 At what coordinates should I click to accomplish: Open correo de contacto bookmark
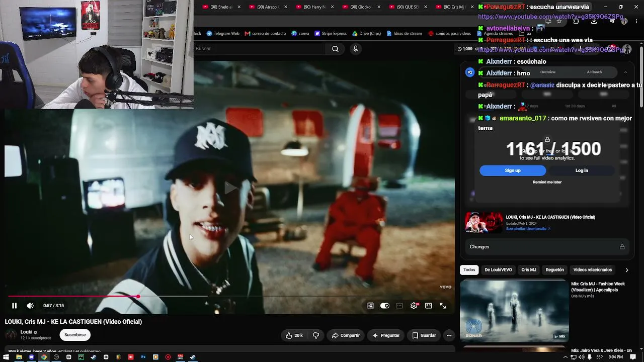(265, 34)
